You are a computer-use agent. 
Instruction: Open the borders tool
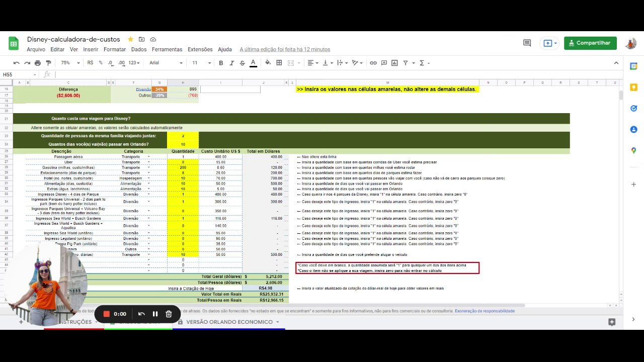(279, 63)
